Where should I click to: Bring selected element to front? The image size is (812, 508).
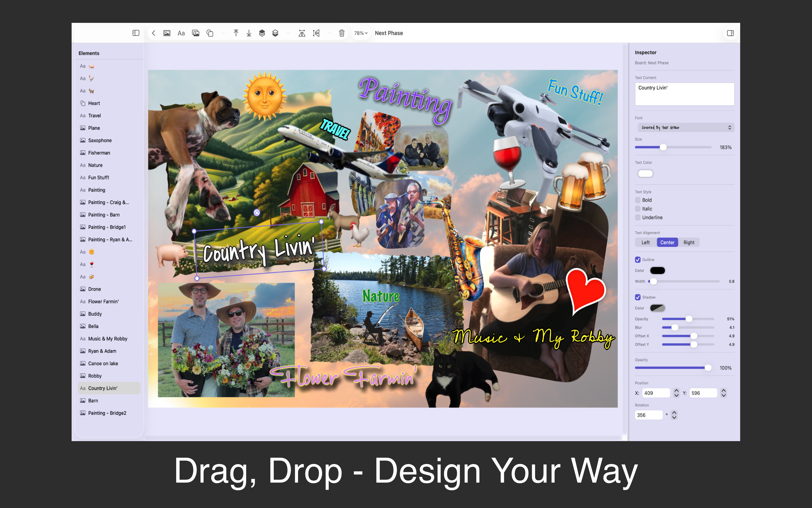[x=236, y=33]
